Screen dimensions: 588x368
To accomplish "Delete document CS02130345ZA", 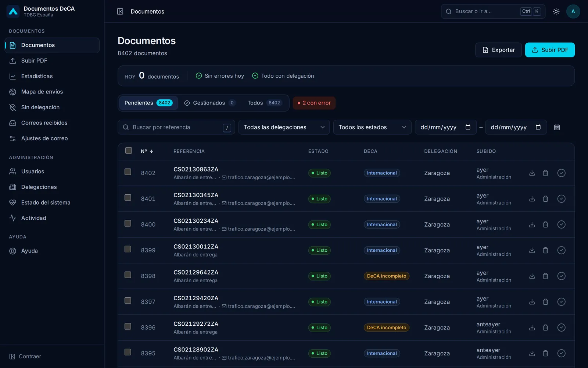I will (x=545, y=199).
